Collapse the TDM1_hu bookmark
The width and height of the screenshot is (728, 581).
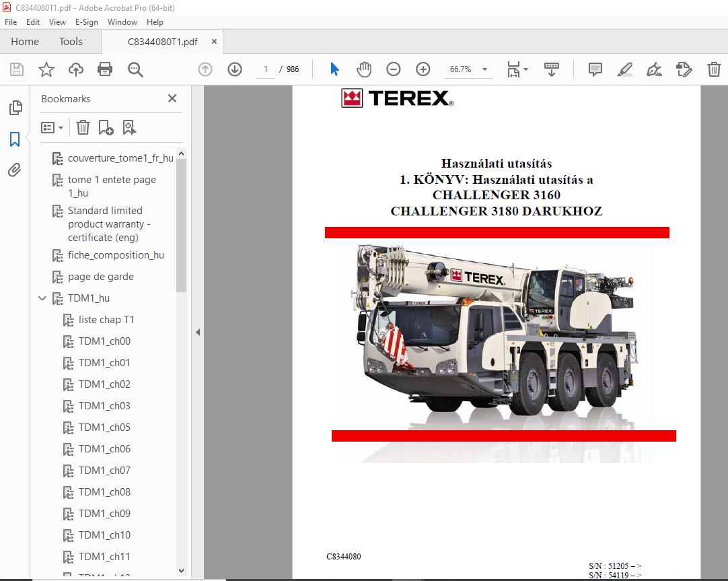[x=42, y=298]
